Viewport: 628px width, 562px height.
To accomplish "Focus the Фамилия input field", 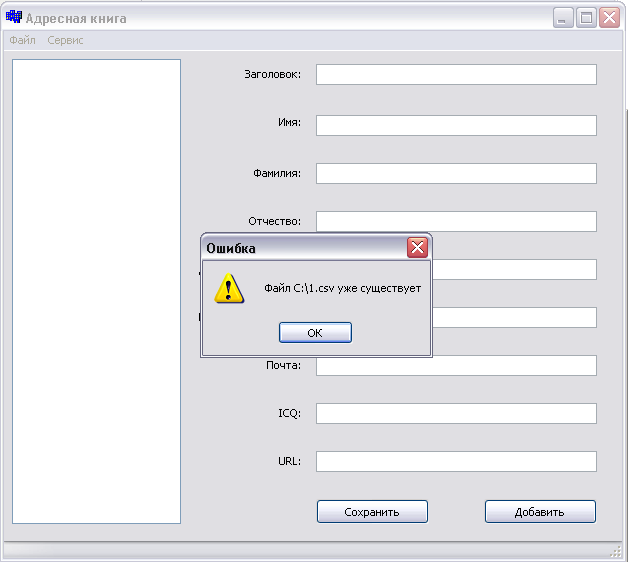I will (x=456, y=173).
